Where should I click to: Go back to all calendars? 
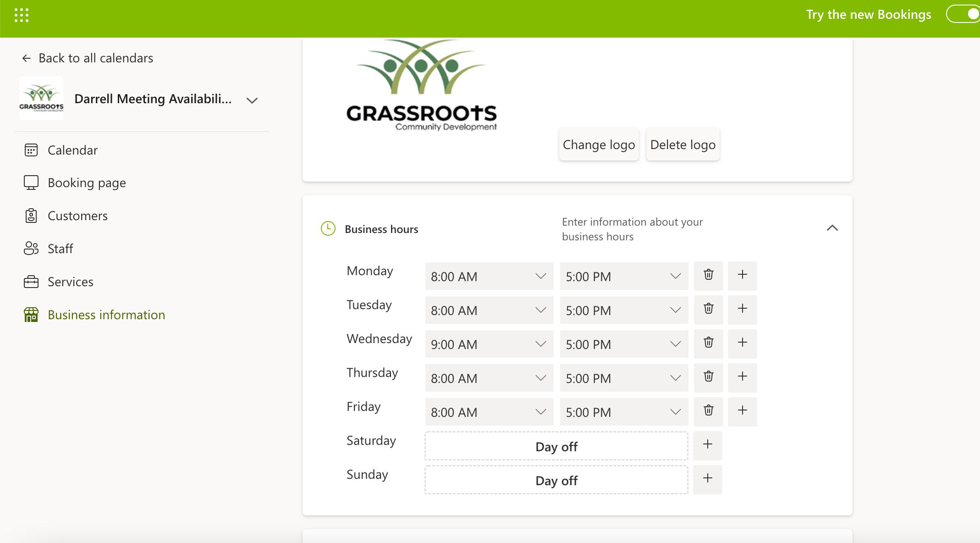88,58
